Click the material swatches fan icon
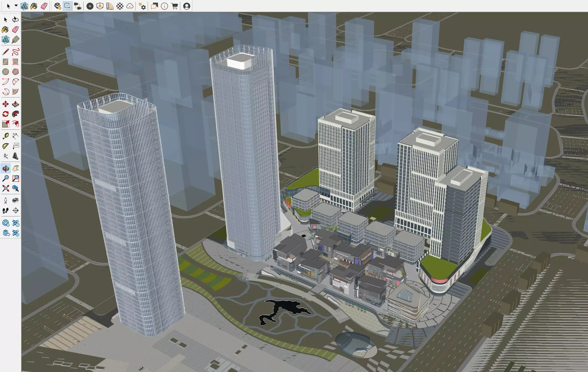 pos(110,6)
